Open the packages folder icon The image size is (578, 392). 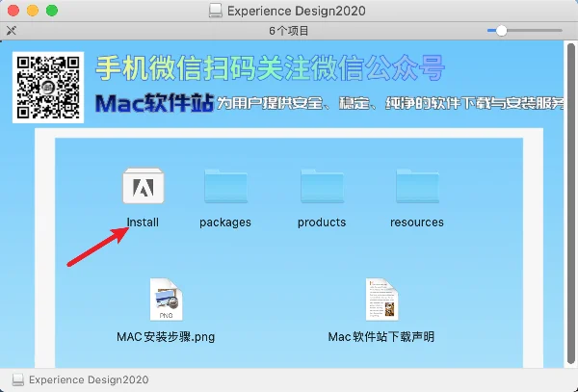[226, 186]
